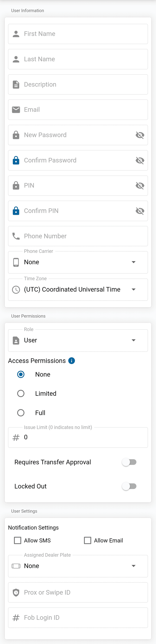Image resolution: width=156 pixels, height=644 pixels.
Task: Click the clock icon in Time Zone
Action: pos(16,289)
